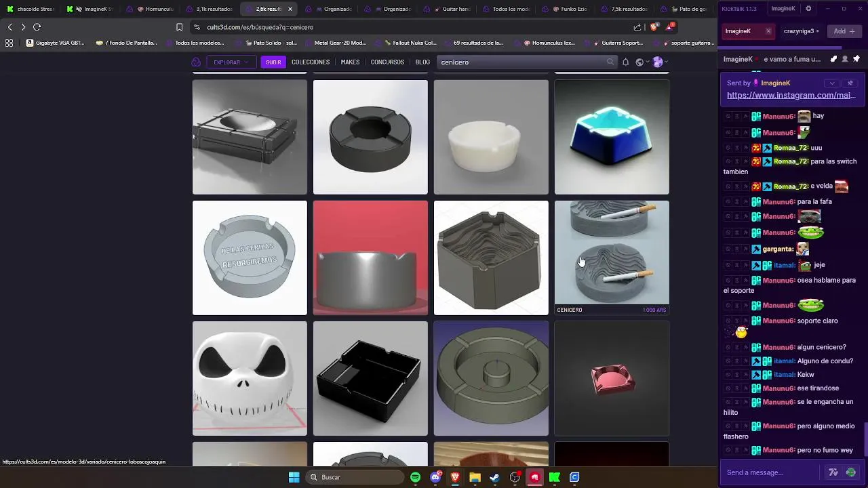Viewport: 868px width, 488px height.
Task: Open the glowing blue ashtray thumbnail
Action: pos(612,137)
